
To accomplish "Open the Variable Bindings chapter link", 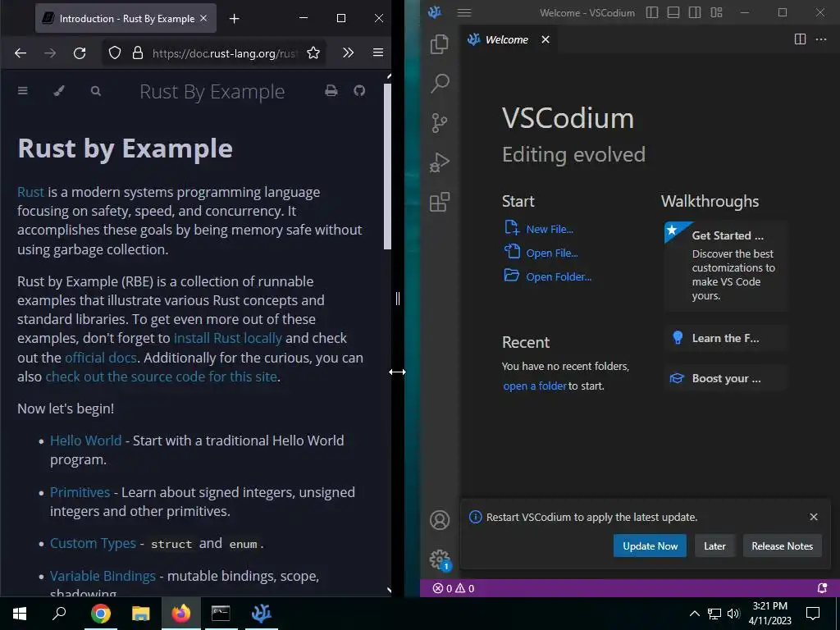I will pyautogui.click(x=103, y=576).
